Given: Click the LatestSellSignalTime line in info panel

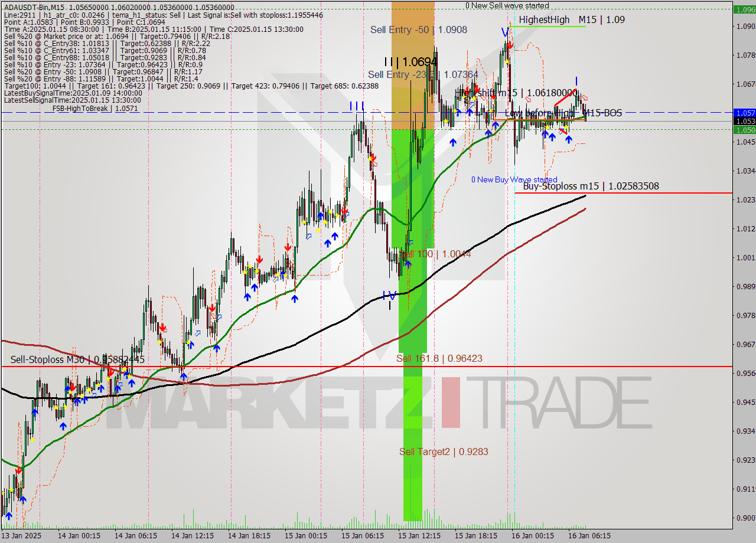Looking at the screenshot, I should click(73, 100).
